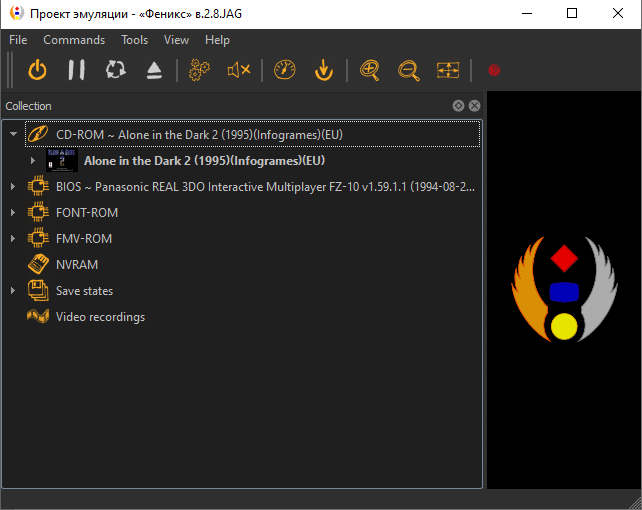Select the CD-ROM Alone in the Dark 2 row
Image resolution: width=642 pixels, height=510 pixels.
[253, 134]
